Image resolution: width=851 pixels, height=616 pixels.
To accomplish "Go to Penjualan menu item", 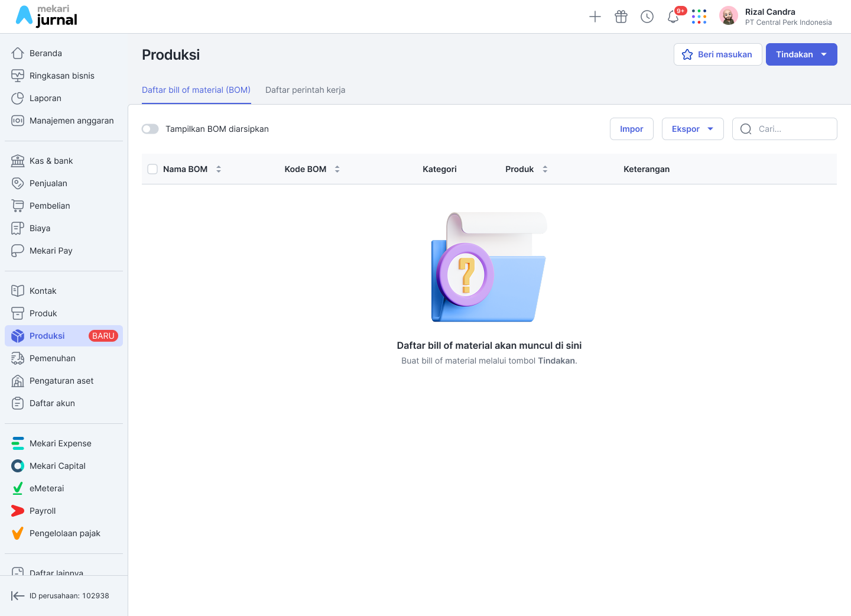I will [64, 183].
